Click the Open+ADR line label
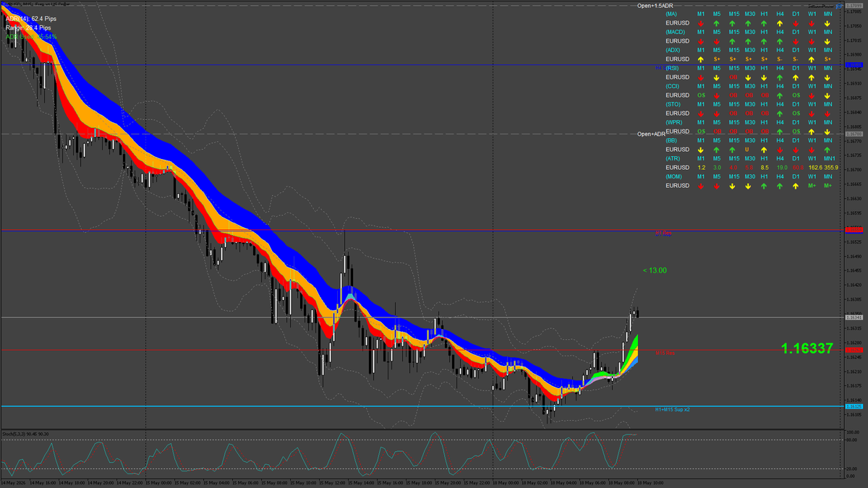This screenshot has width=868, height=488. coord(652,134)
